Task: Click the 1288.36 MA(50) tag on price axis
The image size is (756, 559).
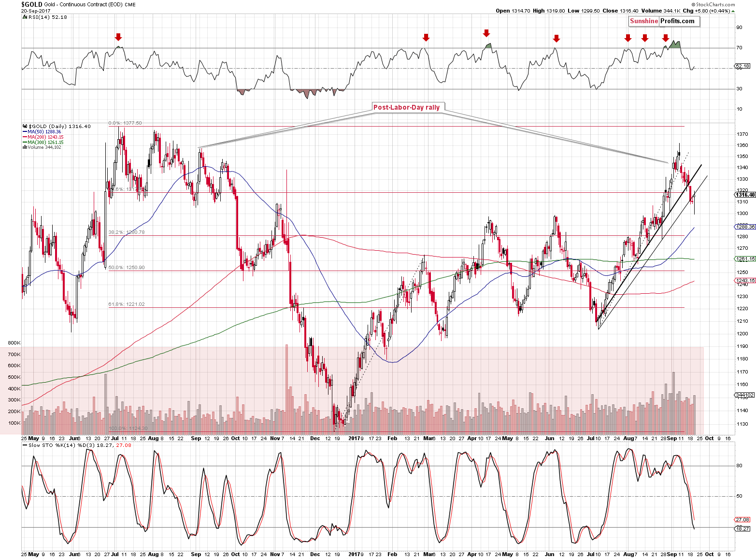Action: pos(744,227)
